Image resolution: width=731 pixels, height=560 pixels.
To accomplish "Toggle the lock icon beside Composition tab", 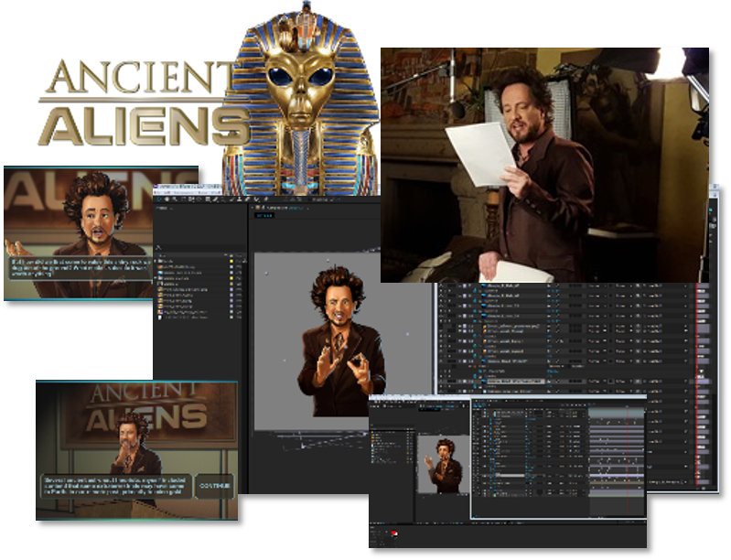I will tap(263, 208).
